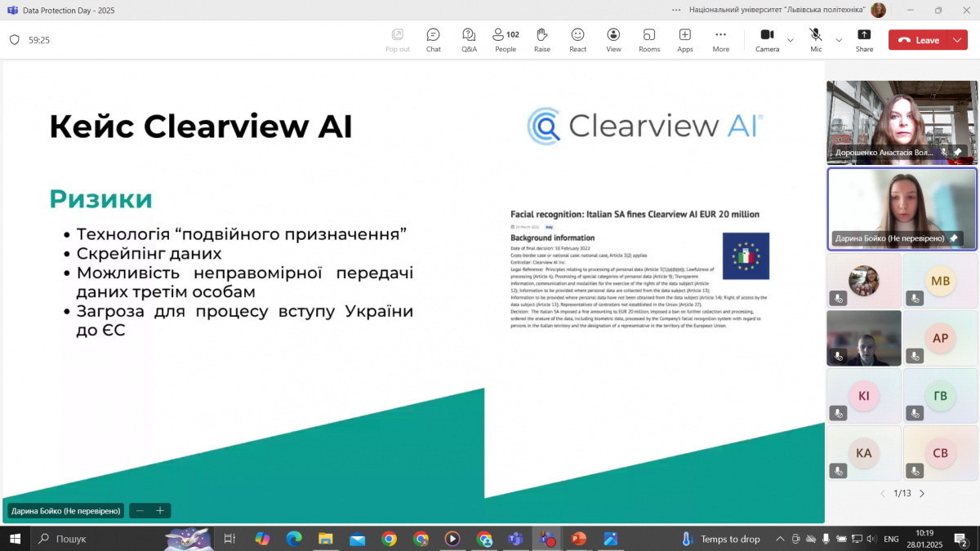Click the shield icon beside the meeting timer

click(x=15, y=40)
